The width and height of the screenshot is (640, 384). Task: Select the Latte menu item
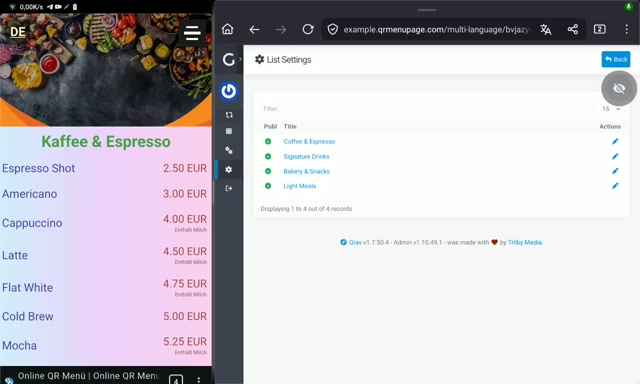tap(15, 255)
